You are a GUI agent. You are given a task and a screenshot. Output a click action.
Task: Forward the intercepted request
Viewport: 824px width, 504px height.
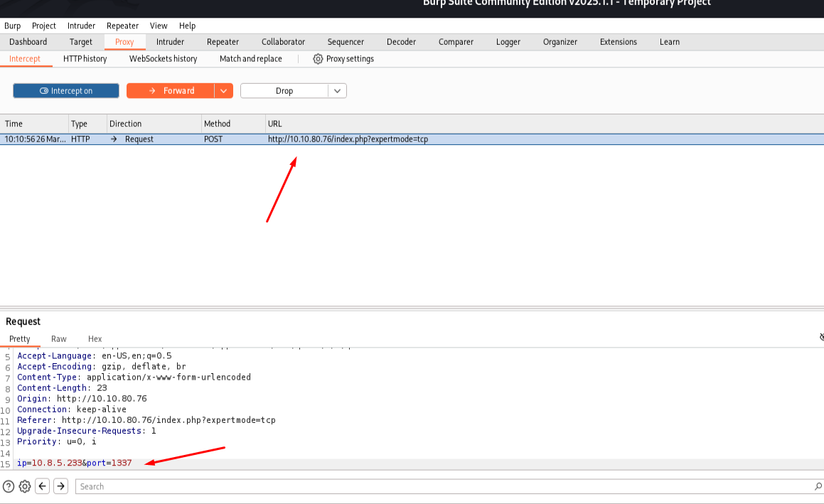pyautogui.click(x=170, y=91)
